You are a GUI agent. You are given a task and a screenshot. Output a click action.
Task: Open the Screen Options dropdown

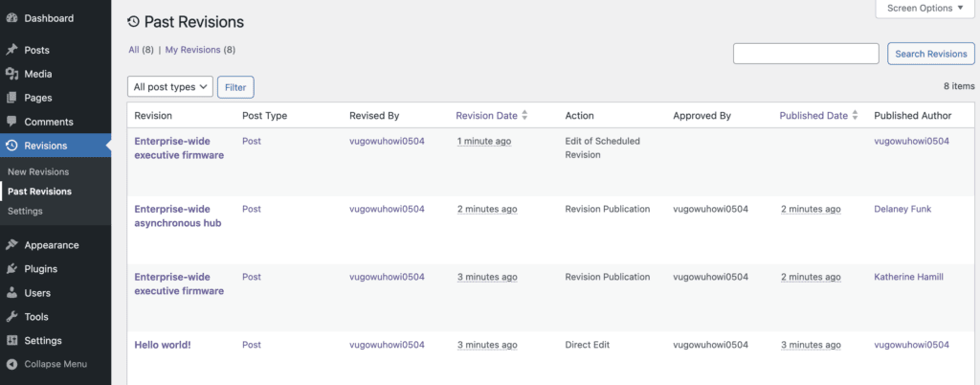coord(925,9)
